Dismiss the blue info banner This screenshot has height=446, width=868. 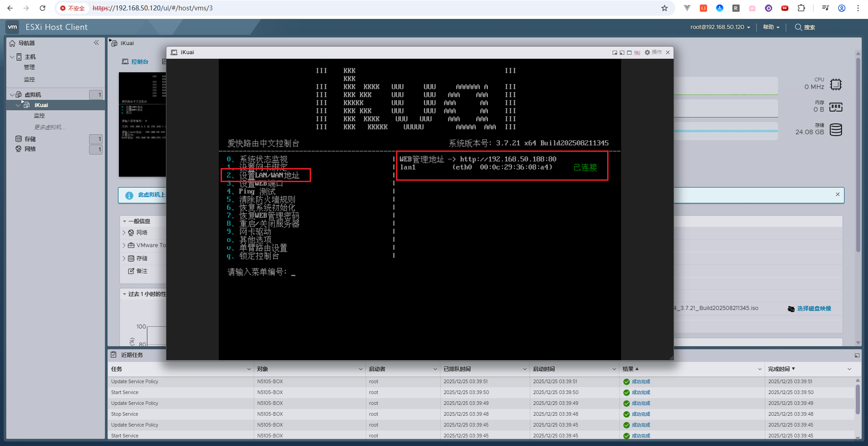coord(837,194)
